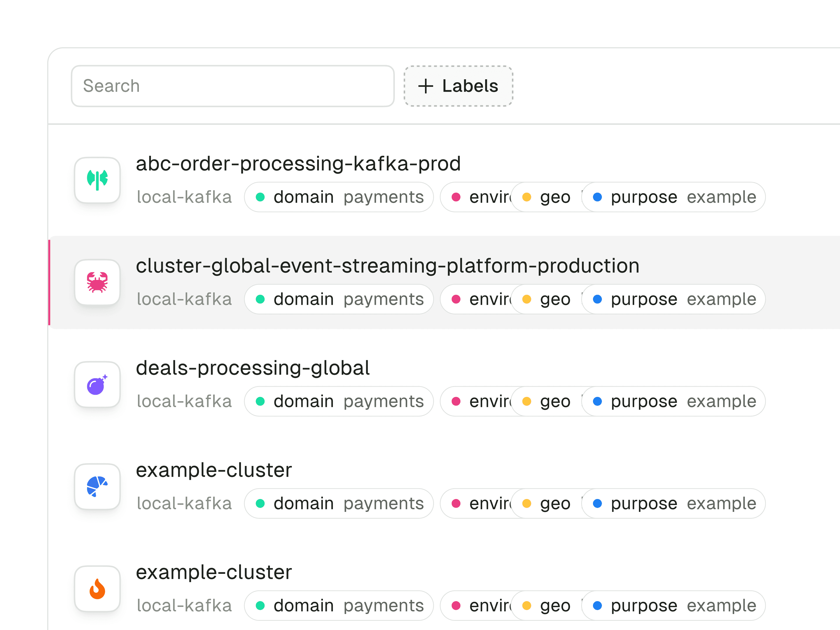Screen dimensions: 840x630
Task: Select the deals-processing-global cluster
Action: click(253, 368)
